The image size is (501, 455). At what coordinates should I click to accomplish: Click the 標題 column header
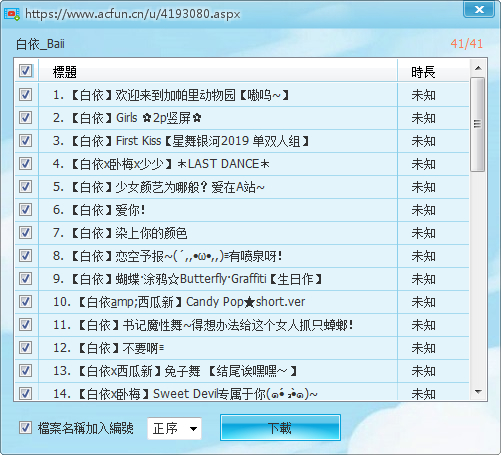click(x=65, y=72)
